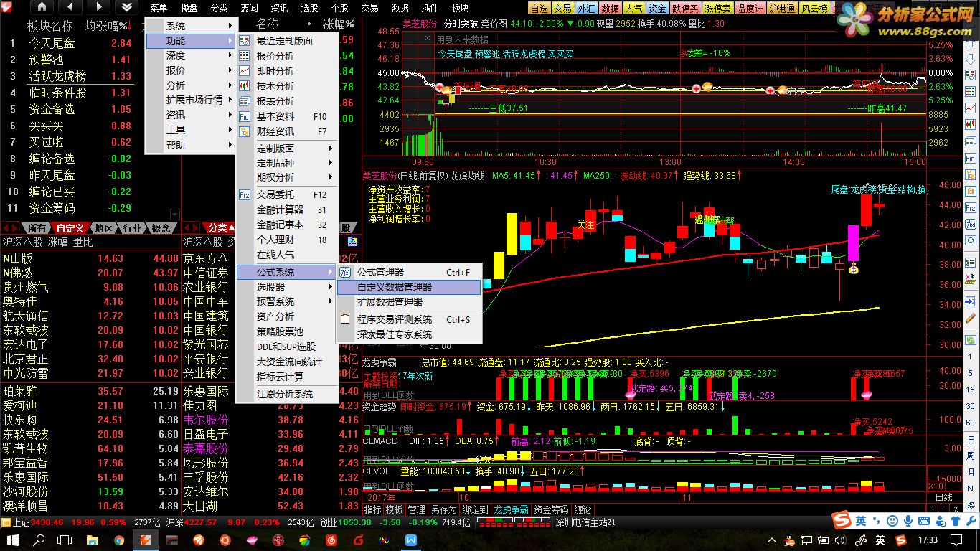Click the 外汇 toolbar button
Screen dimensions: 980x551
pyautogui.click(x=586, y=9)
